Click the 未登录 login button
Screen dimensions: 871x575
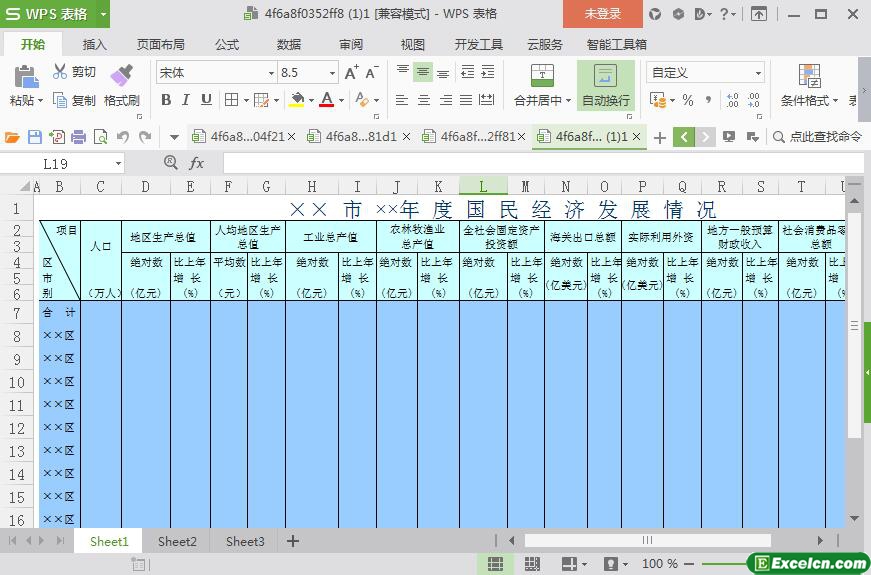coord(602,14)
